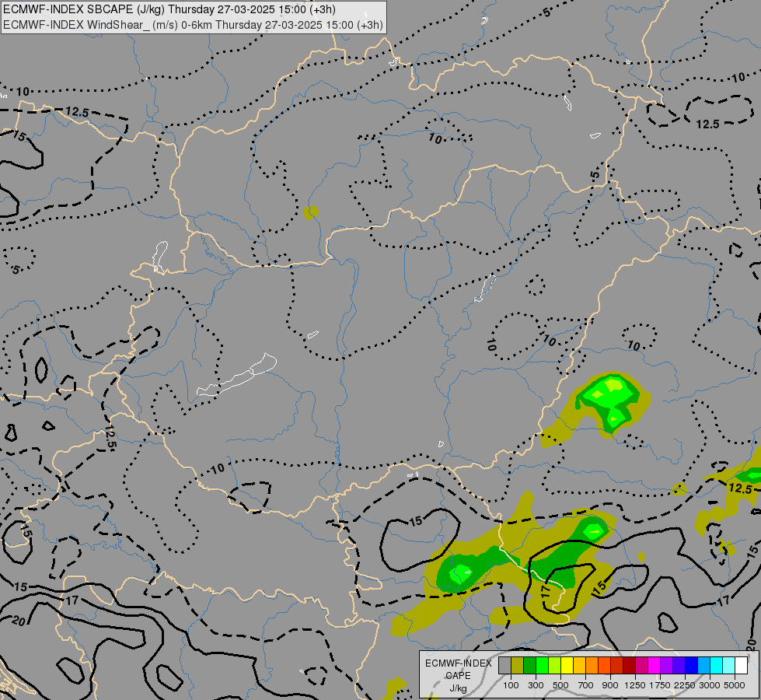This screenshot has height=700, width=761.
Task: Click the indigo swatch left of 2250
Action: pos(679,665)
